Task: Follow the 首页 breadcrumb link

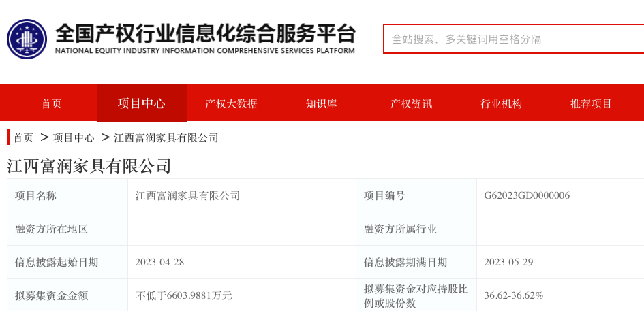Action: 23,138
